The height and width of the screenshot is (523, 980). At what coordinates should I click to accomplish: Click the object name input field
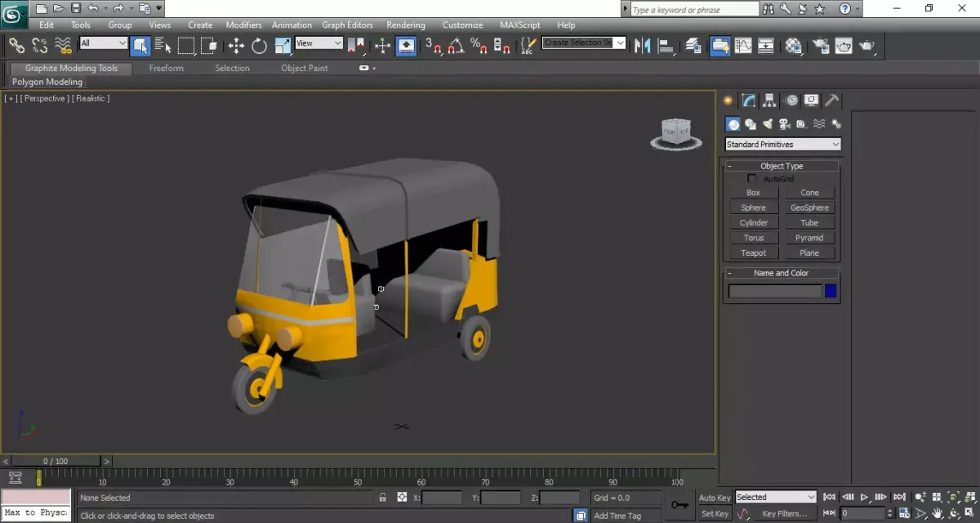pos(775,291)
